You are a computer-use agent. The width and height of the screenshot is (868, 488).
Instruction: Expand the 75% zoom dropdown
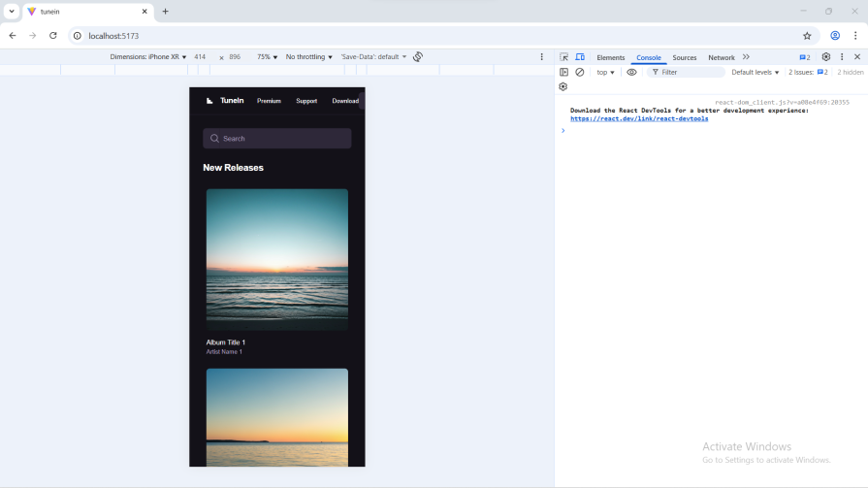click(267, 57)
